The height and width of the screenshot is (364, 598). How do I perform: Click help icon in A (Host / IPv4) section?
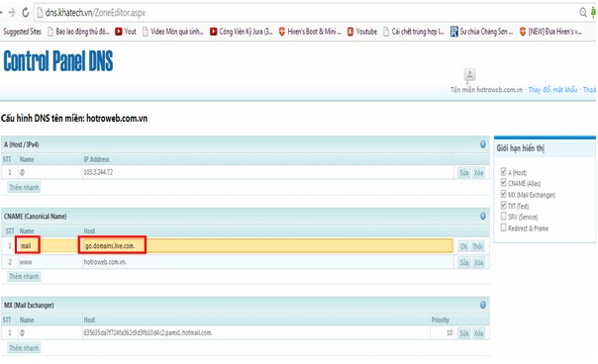click(483, 144)
